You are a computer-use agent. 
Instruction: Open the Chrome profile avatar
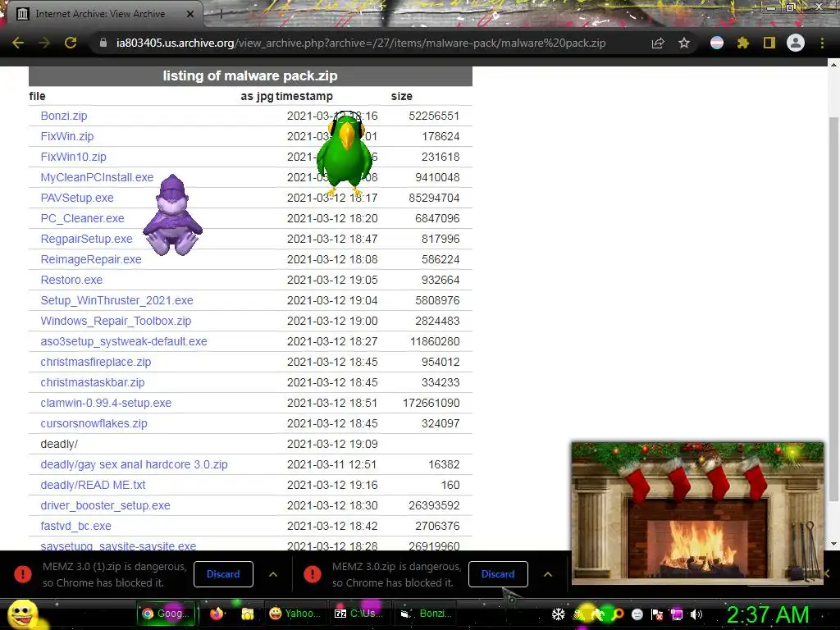coord(796,43)
